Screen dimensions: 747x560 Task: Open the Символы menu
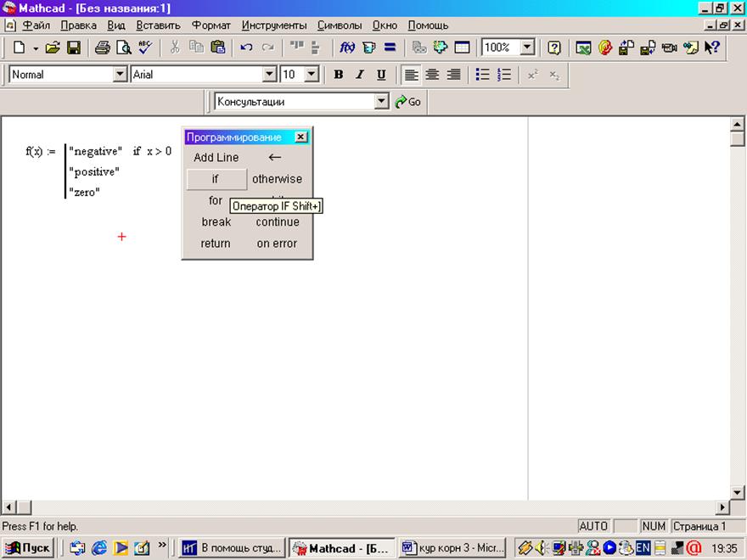point(339,25)
